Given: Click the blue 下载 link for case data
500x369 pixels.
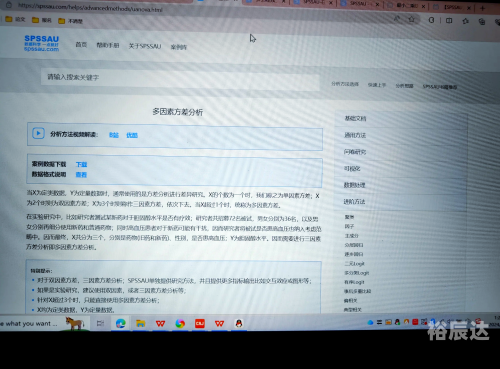Looking at the screenshot, I should (x=81, y=164).
